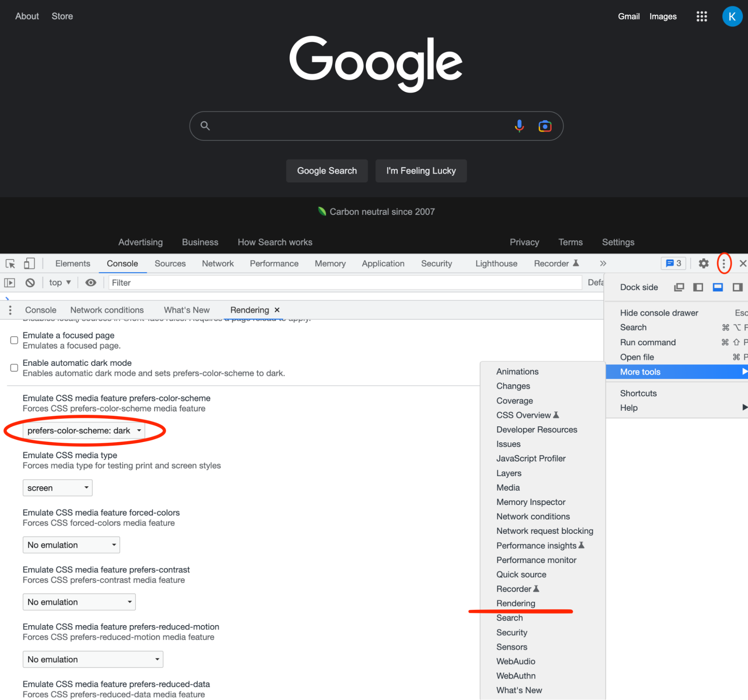Screen dimensions: 748x700
Task: Create a live expression with the eye icon
Action: [90, 282]
